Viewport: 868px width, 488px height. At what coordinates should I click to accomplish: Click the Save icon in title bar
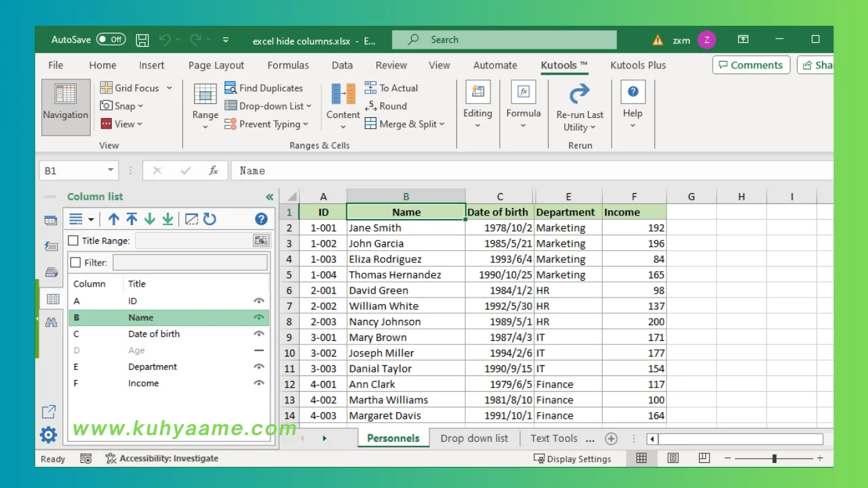(x=142, y=40)
